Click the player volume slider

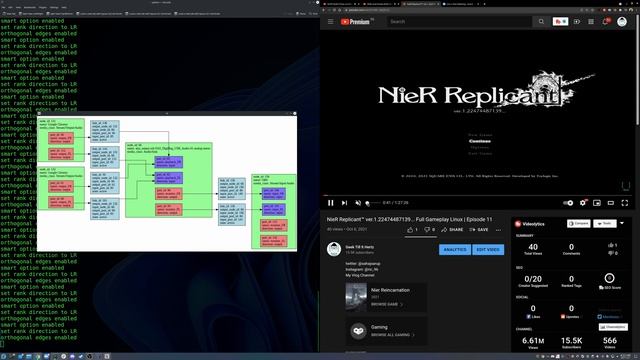click(x=373, y=203)
